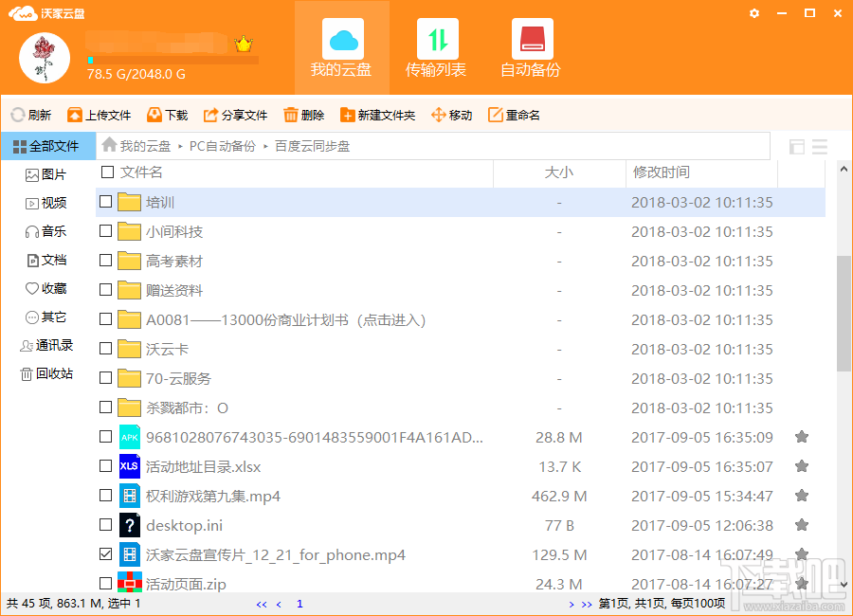The height and width of the screenshot is (616, 853).
Task: Open 通讯录 contacts
Action: point(45,345)
